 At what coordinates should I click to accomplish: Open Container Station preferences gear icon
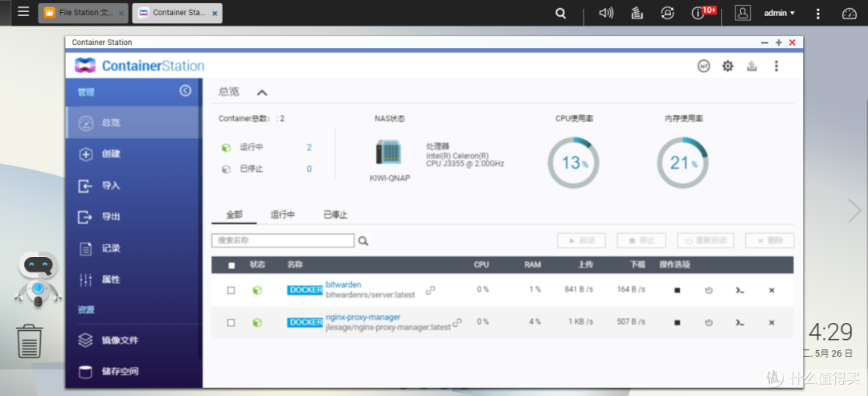click(x=727, y=66)
